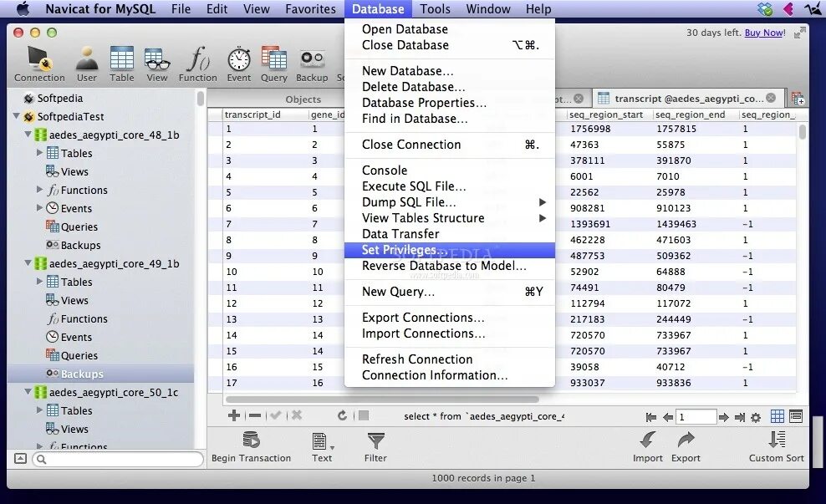
Task: Expand Tables under aedes_aegypti_core_48_1b
Action: (x=39, y=153)
